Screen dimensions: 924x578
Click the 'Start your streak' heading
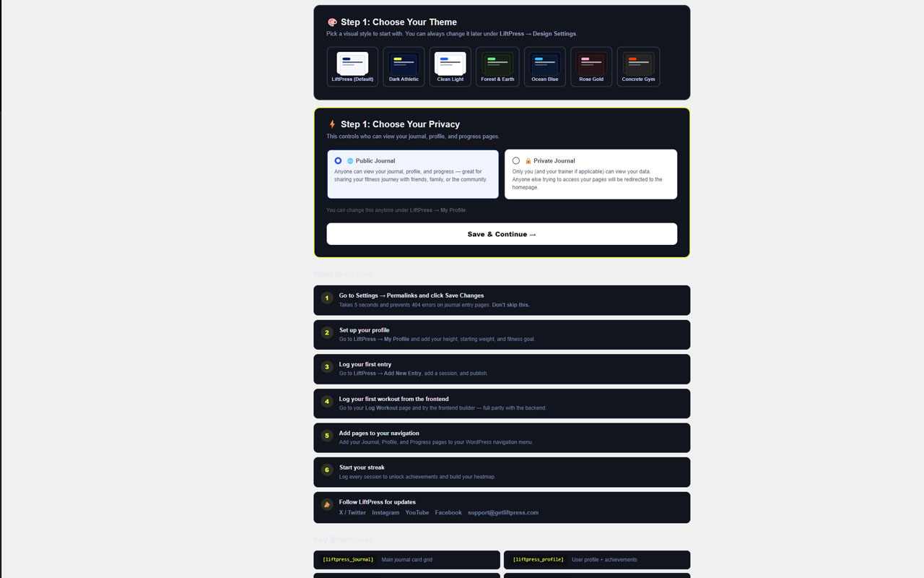pos(362,467)
